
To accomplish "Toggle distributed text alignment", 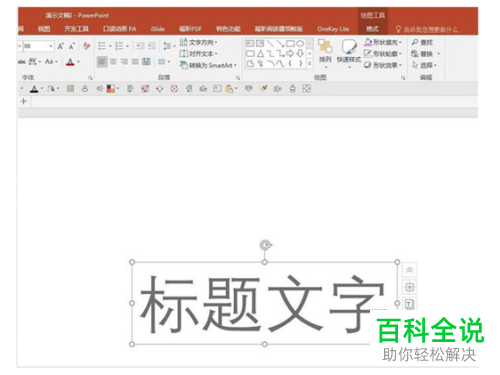I will (x=146, y=62).
